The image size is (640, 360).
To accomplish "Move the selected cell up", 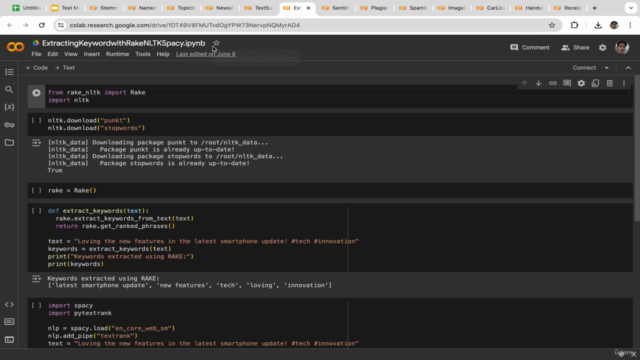I will (x=524, y=83).
